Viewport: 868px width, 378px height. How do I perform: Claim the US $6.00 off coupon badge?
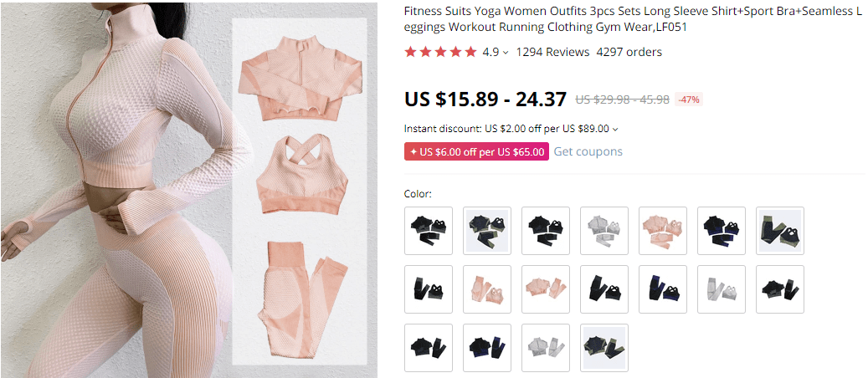(475, 152)
